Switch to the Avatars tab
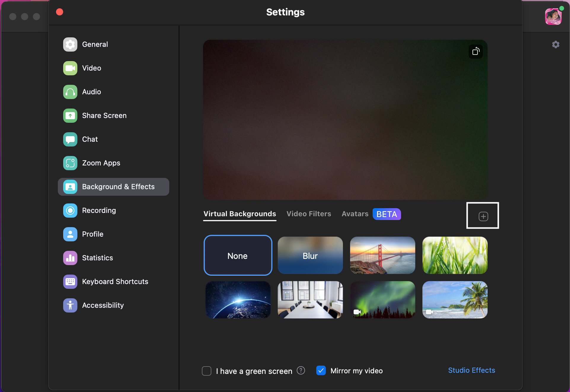Image resolution: width=570 pixels, height=392 pixels. 355,214
